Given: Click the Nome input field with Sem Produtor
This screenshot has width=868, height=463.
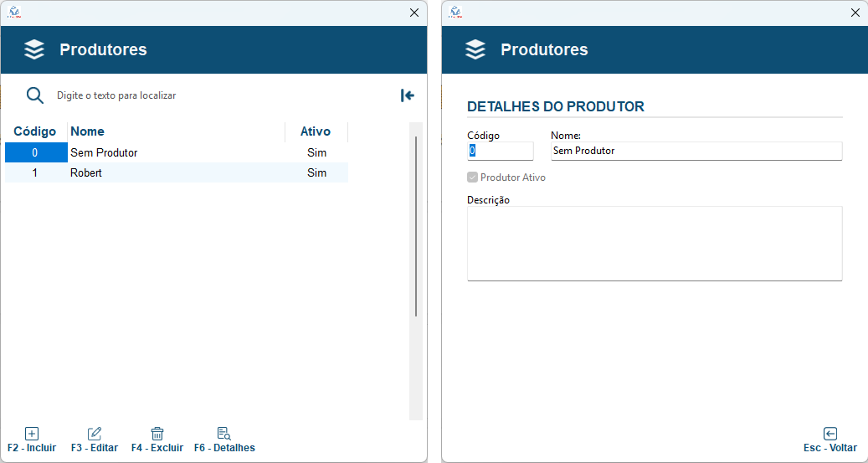Looking at the screenshot, I should [x=696, y=151].
